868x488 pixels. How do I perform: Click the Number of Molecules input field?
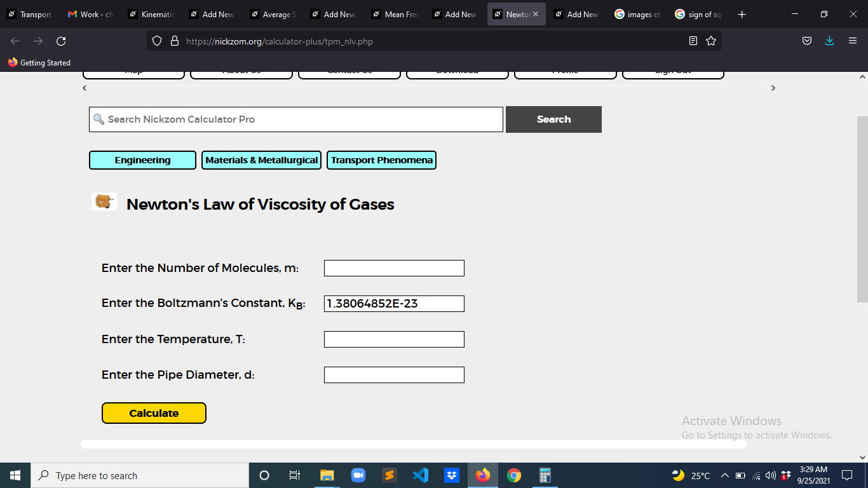coord(394,268)
